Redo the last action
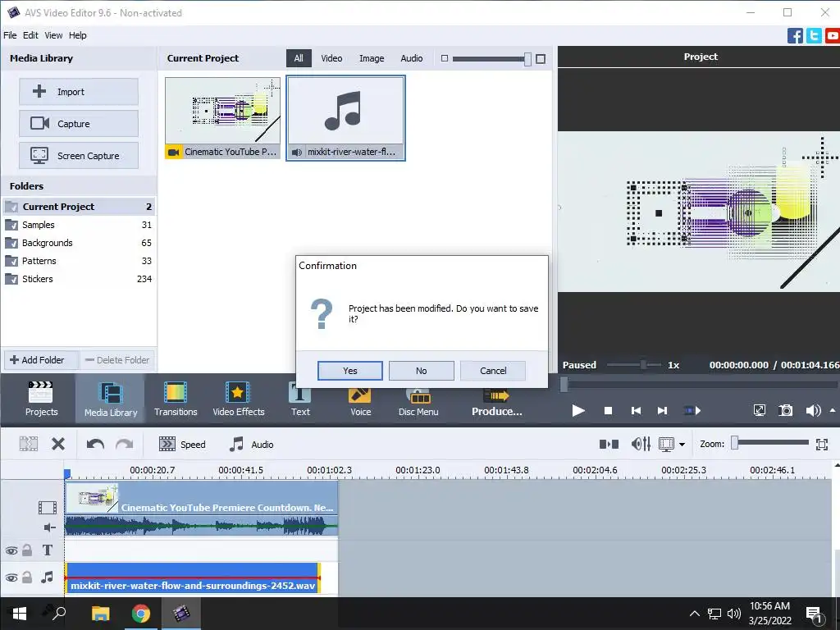840x630 pixels. pyautogui.click(x=125, y=444)
